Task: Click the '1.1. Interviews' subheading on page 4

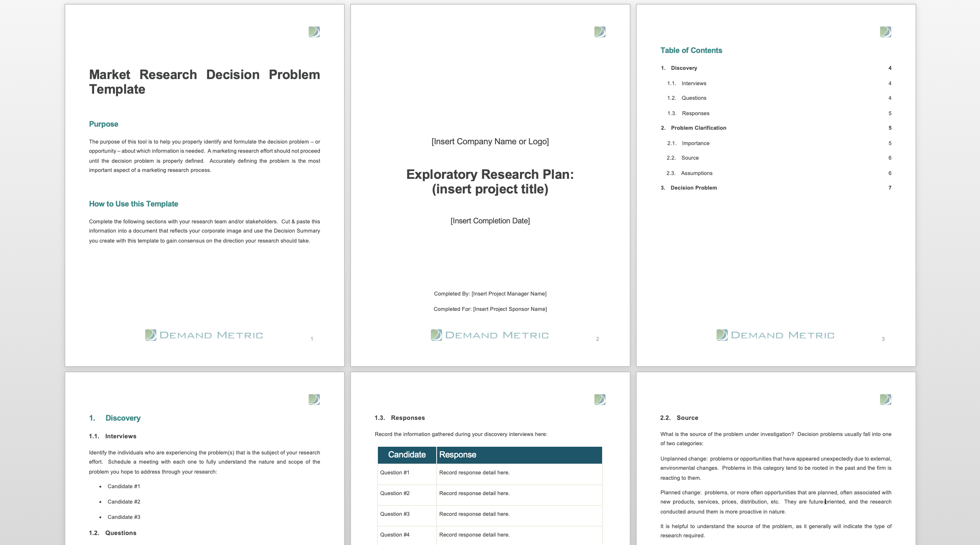Action: click(x=113, y=436)
